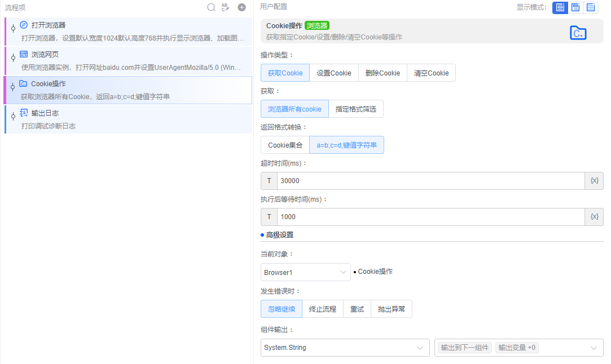Viewport: 611px width, 364px height.
Task: Open the Browser1 current object dropdown
Action: coord(305,273)
